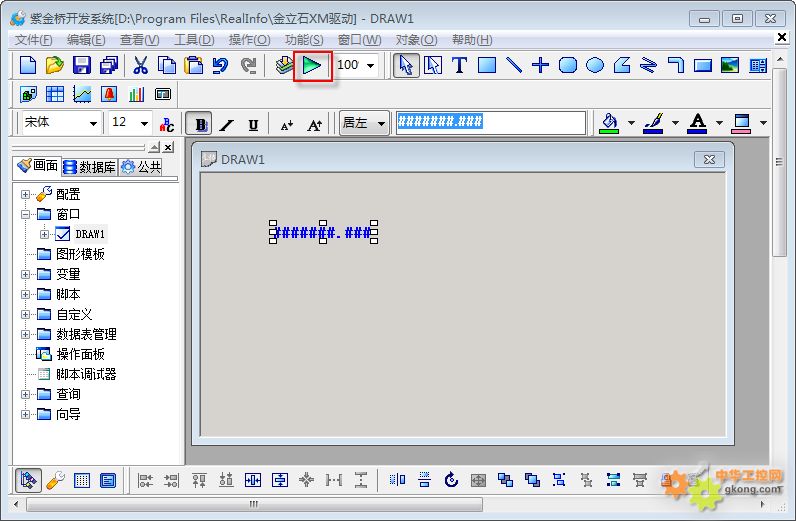
Task: Select the Text tool T
Action: pos(459,66)
